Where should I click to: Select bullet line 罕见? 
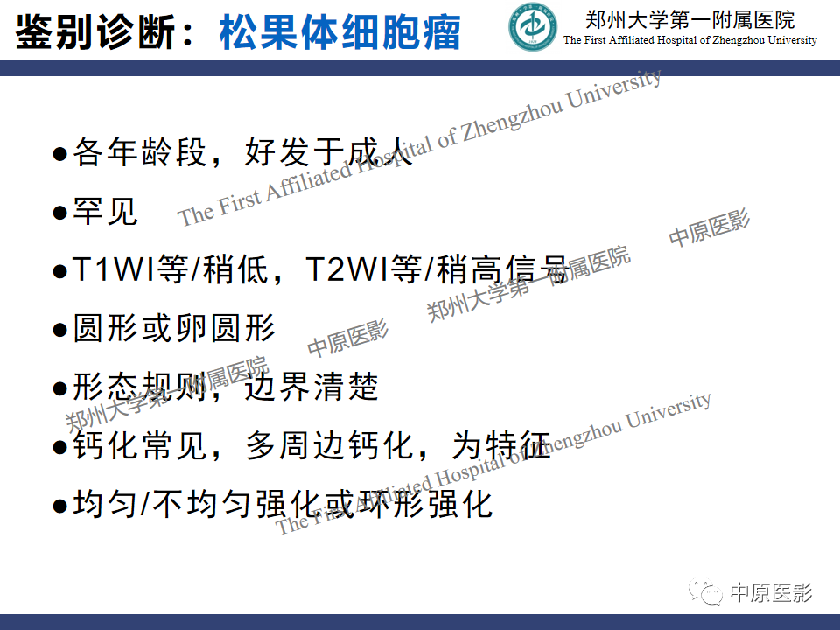(x=95, y=211)
